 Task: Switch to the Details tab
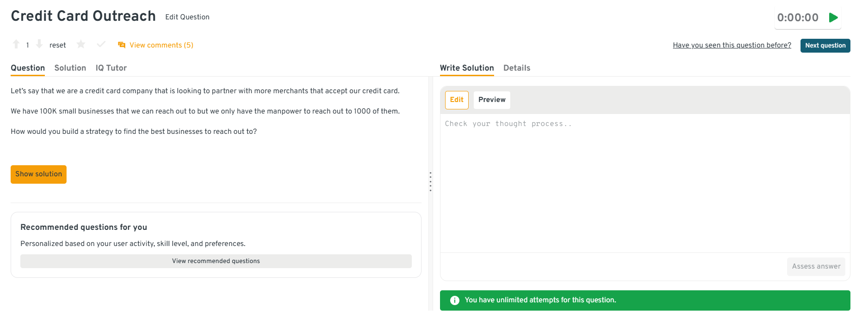[x=517, y=68]
